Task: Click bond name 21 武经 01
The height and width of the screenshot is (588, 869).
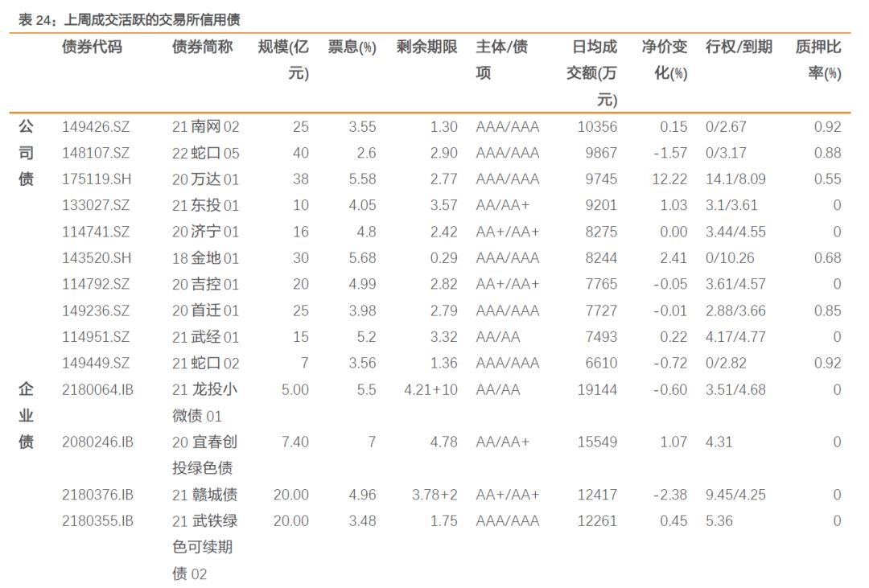Action: coord(206,336)
